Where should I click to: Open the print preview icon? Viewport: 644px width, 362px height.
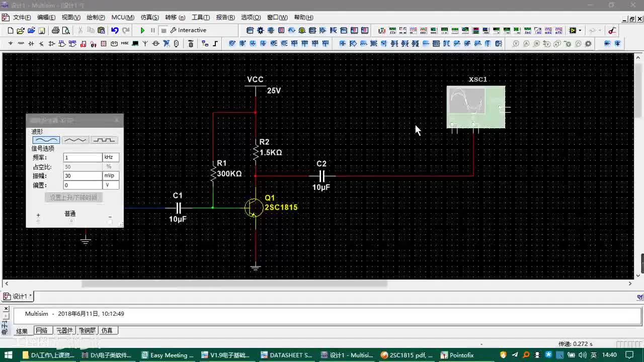pos(65,31)
